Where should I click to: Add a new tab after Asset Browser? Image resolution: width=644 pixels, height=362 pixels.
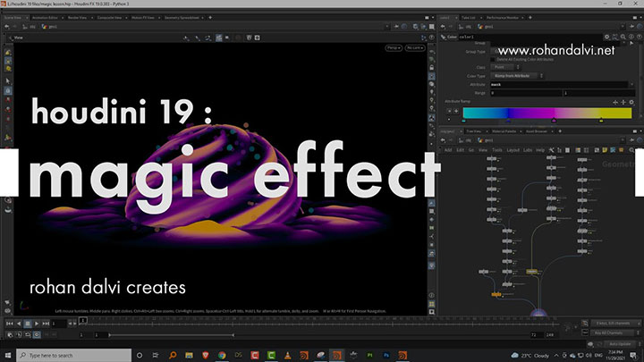pos(560,131)
